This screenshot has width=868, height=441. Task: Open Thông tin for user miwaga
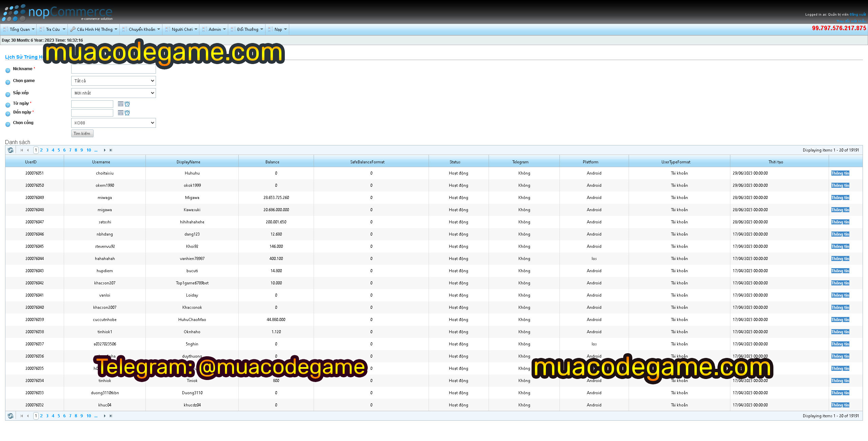(840, 198)
